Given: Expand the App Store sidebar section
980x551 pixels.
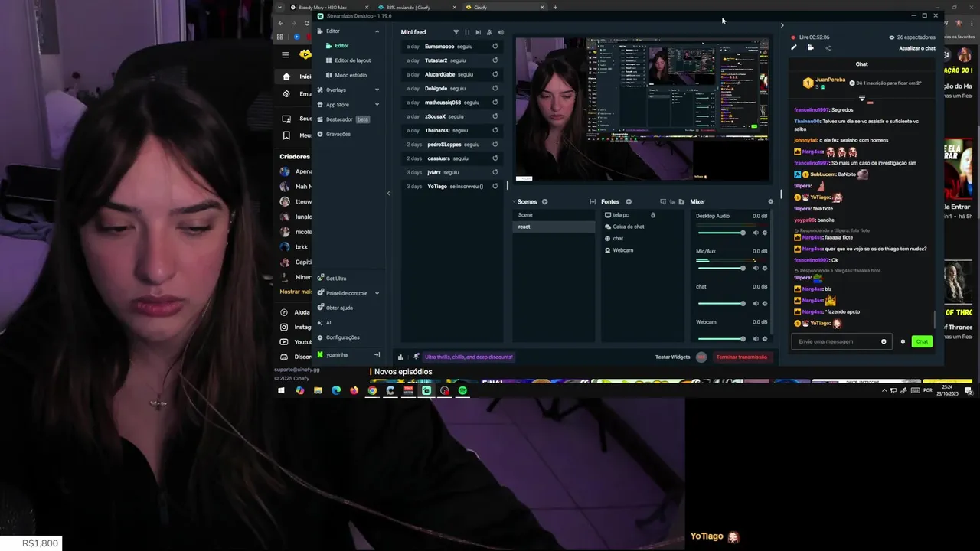Looking at the screenshot, I should tap(377, 104).
